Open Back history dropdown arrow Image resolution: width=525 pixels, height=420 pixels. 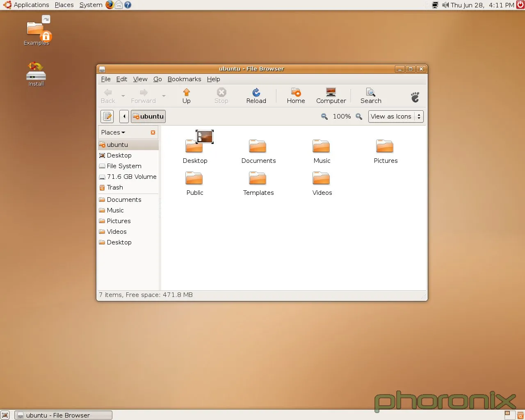click(123, 96)
